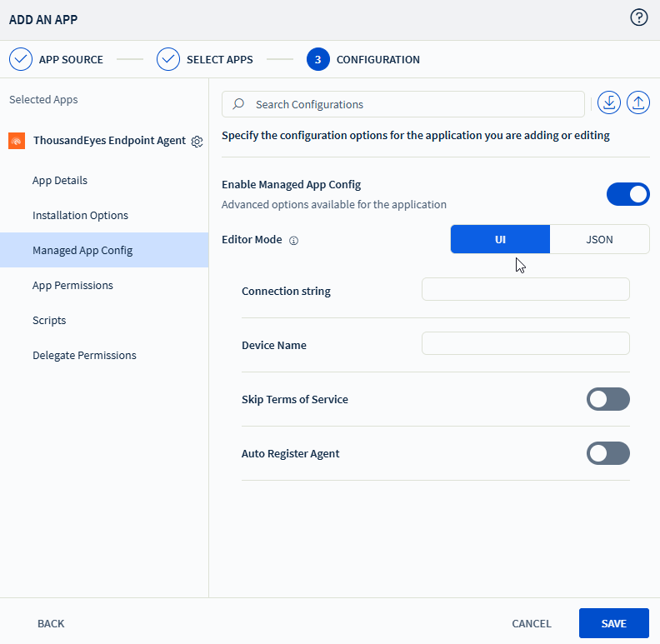Click the App Source step checkmark
The width and height of the screenshot is (660, 644).
(x=21, y=59)
